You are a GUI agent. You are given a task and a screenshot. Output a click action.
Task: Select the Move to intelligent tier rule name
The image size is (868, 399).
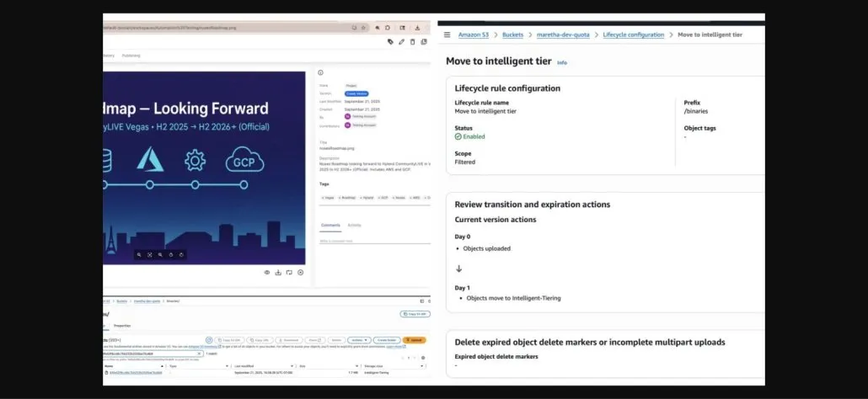[485, 111]
